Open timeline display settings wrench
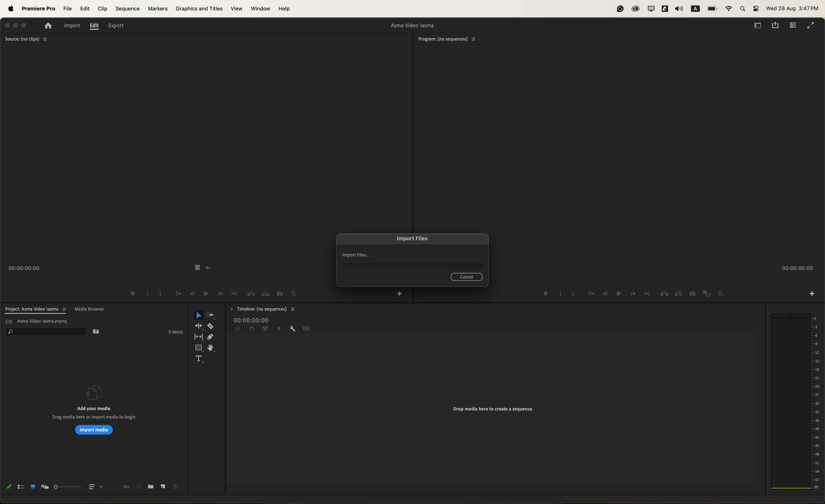 coord(292,329)
